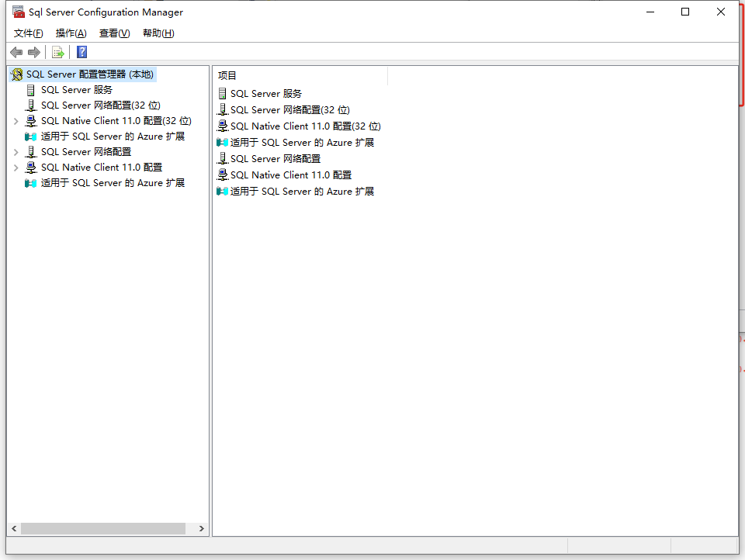Viewport: 745px width, 560px height.
Task: Select last 适用于 SQL Server 的 Azure 扩展 tree label
Action: click(113, 183)
